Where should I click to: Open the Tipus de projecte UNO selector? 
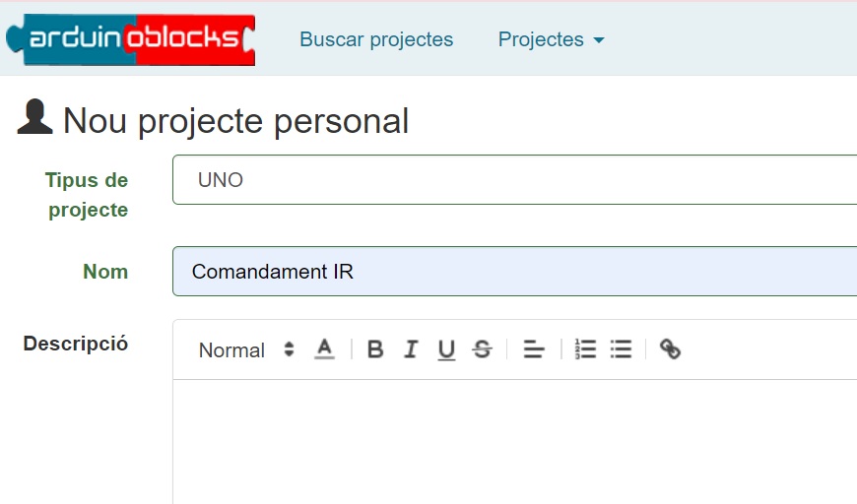tap(514, 180)
